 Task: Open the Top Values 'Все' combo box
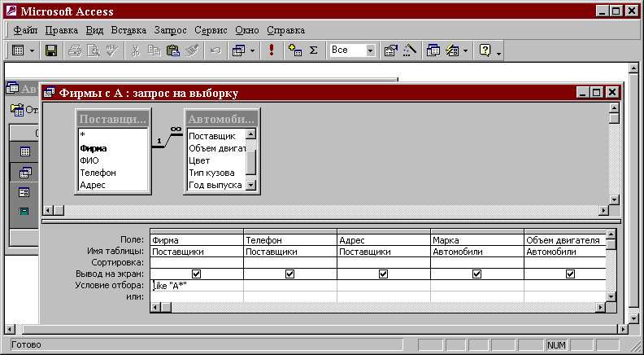pos(353,50)
